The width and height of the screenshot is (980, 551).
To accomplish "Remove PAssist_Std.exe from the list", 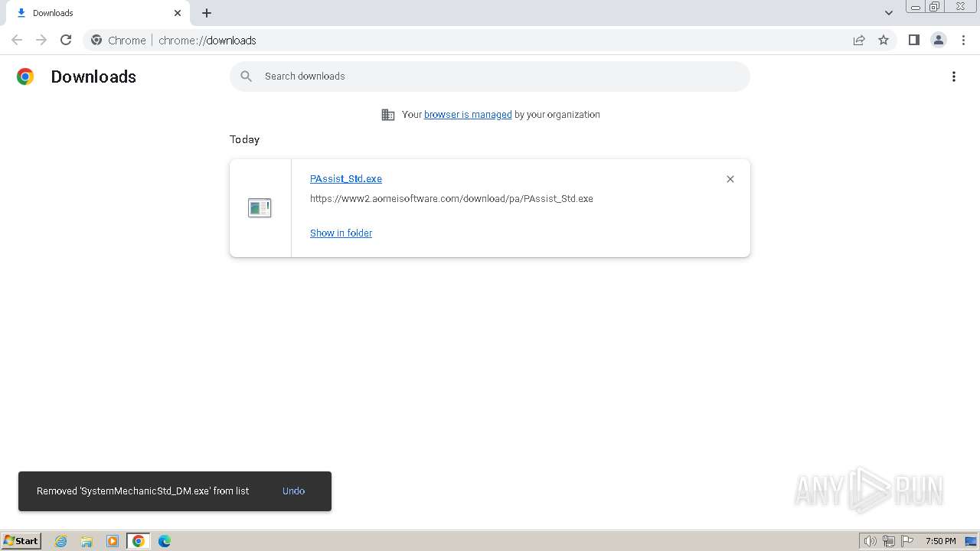I will (730, 179).
